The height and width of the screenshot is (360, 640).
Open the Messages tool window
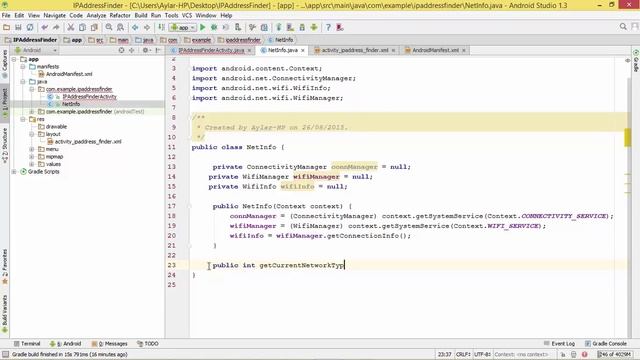(x=109, y=344)
